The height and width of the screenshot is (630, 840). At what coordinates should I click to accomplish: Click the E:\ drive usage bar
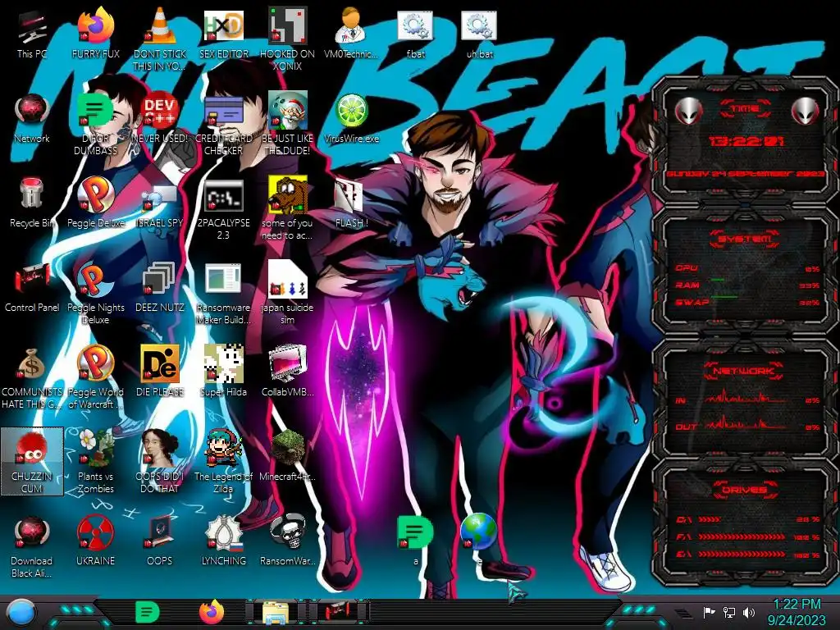coord(748,555)
